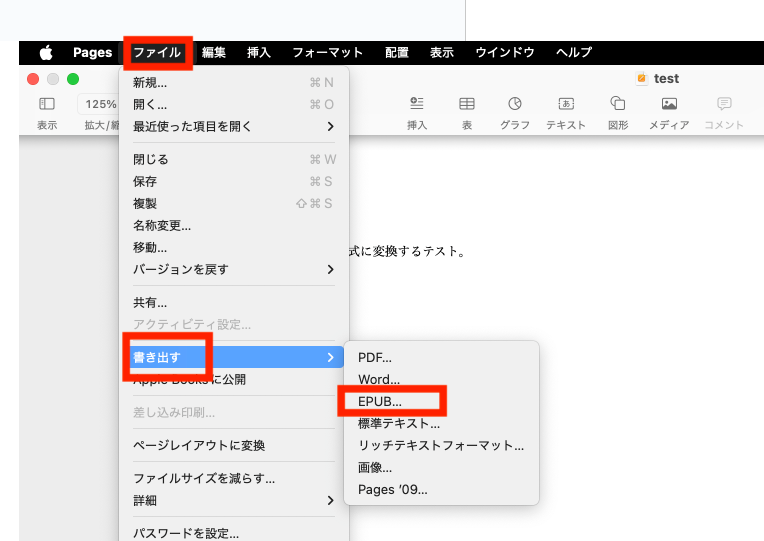Expand 詳細 submenu
This screenshot has height=541, width=764.
[x=234, y=501]
